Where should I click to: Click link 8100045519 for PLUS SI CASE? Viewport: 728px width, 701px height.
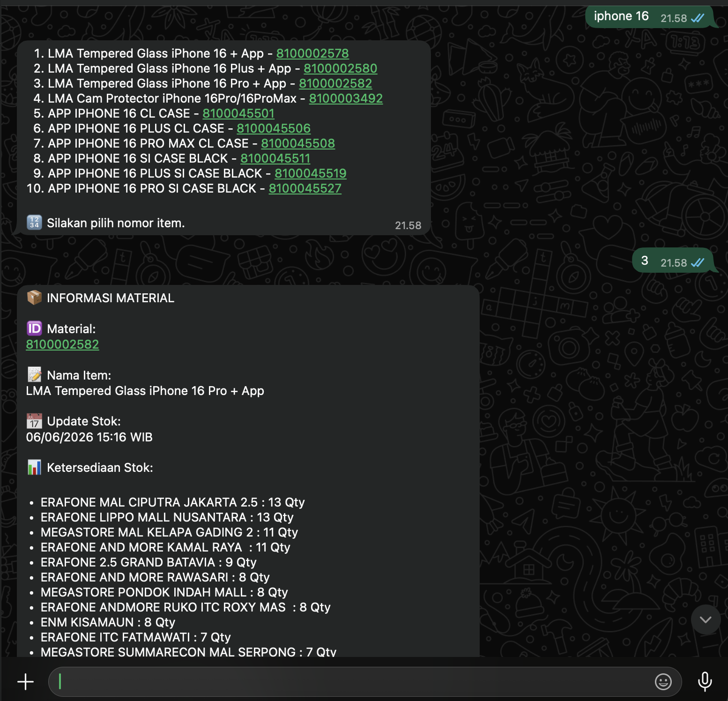311,173
